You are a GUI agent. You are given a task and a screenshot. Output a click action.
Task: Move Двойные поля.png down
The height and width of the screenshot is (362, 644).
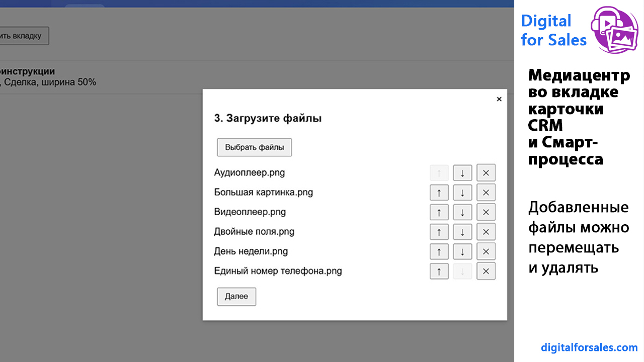coord(462,231)
